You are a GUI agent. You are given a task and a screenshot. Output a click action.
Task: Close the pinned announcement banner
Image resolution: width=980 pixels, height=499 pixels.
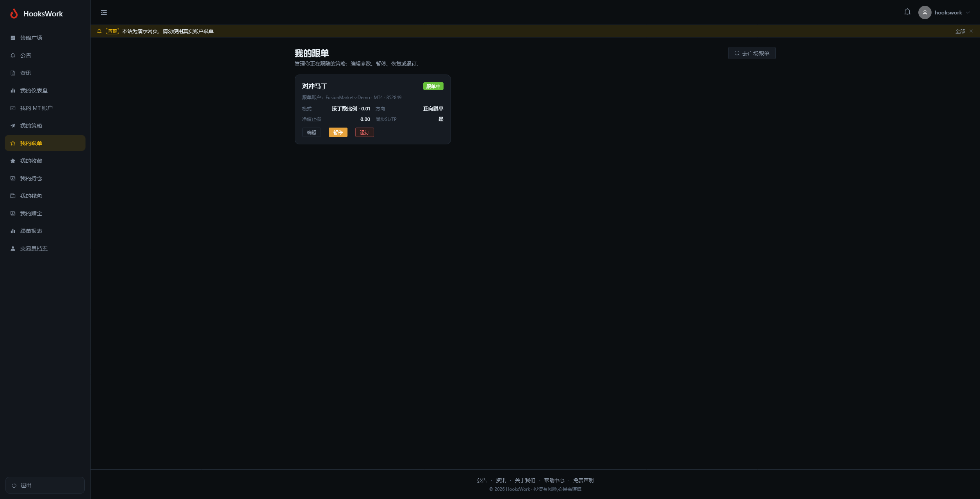[971, 31]
